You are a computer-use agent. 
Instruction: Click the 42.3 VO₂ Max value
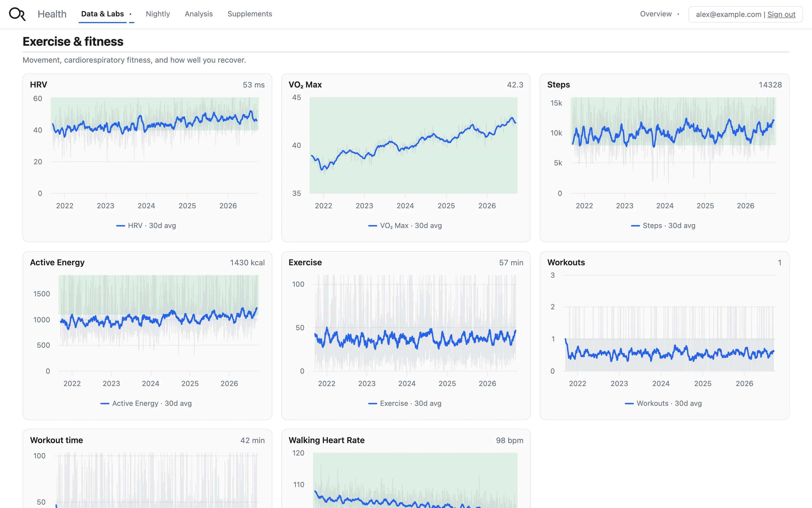coord(515,85)
